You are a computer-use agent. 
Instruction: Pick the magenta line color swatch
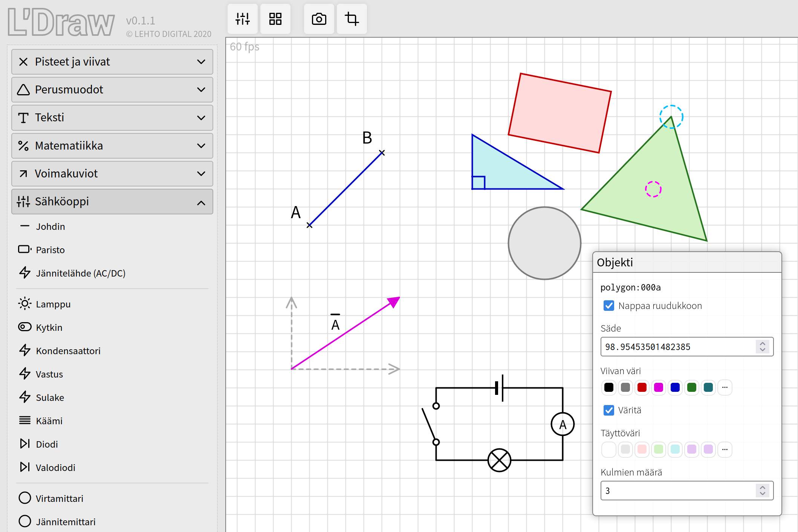coord(658,387)
